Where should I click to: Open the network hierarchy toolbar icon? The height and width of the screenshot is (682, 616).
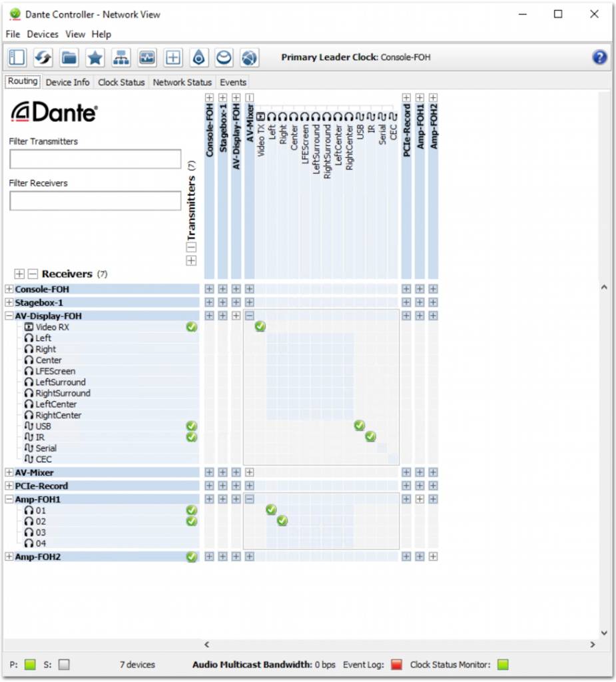(121, 57)
